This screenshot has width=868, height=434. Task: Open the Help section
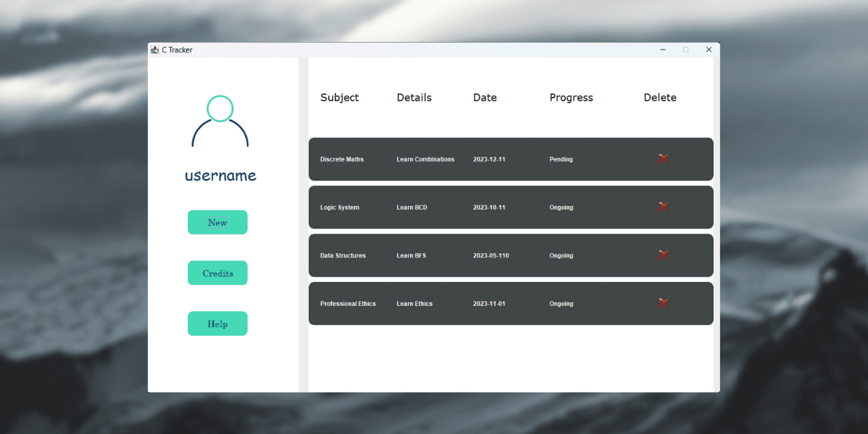coord(218,324)
